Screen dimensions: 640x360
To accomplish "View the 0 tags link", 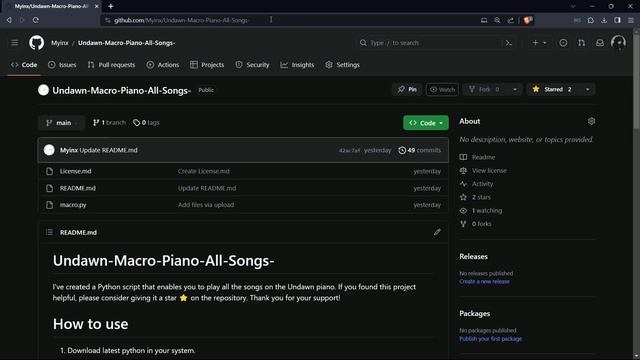I will (146, 122).
